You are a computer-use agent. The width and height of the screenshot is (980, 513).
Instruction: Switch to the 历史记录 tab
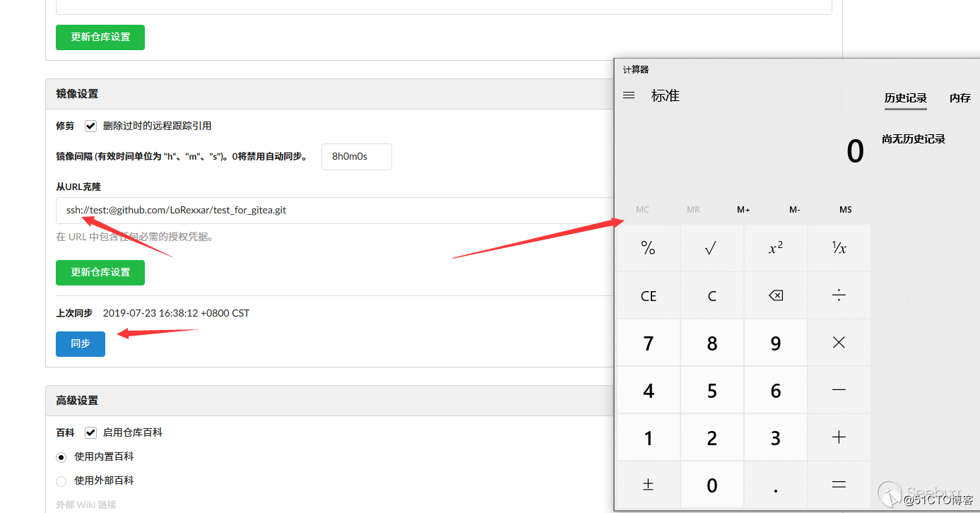[905, 99]
